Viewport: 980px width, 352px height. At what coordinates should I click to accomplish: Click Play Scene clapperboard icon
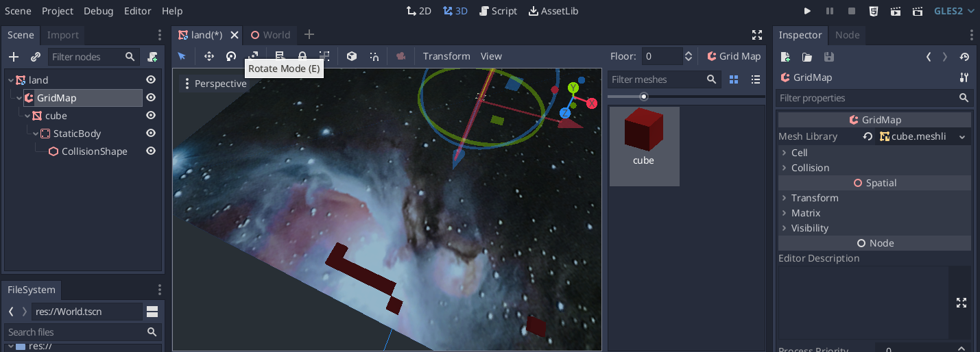click(x=896, y=11)
